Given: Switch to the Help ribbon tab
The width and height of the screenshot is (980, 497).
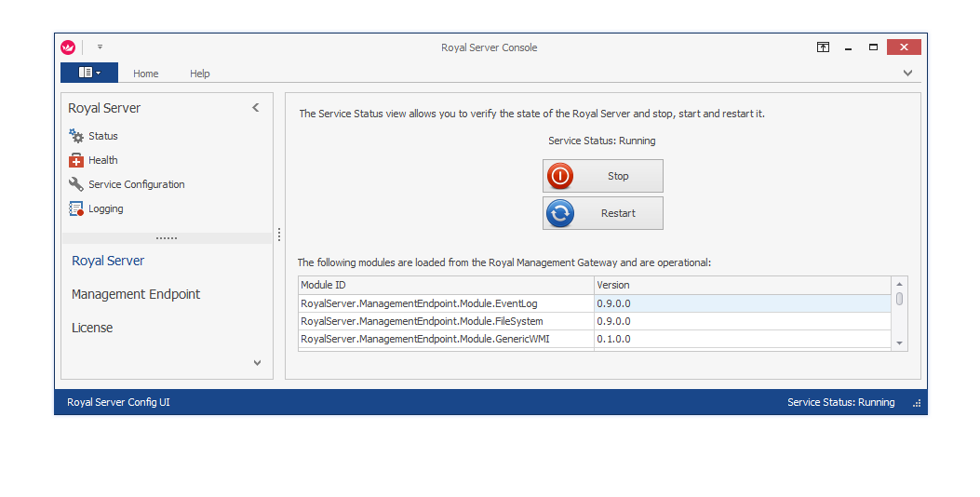Looking at the screenshot, I should pos(200,74).
